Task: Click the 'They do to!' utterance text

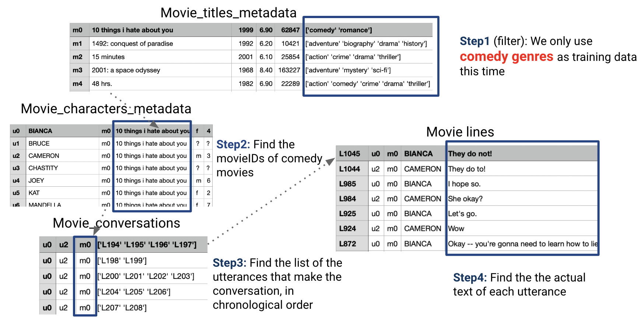Action: coord(466,169)
